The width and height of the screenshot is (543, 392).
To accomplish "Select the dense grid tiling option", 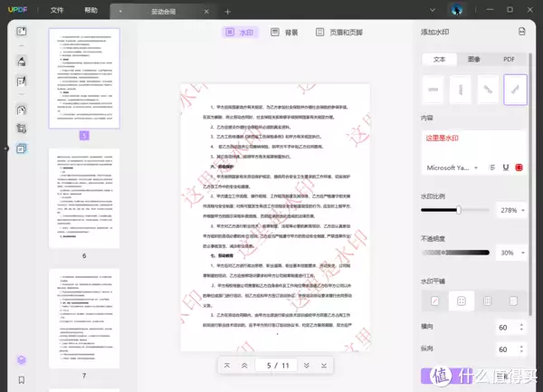I will click(x=487, y=301).
